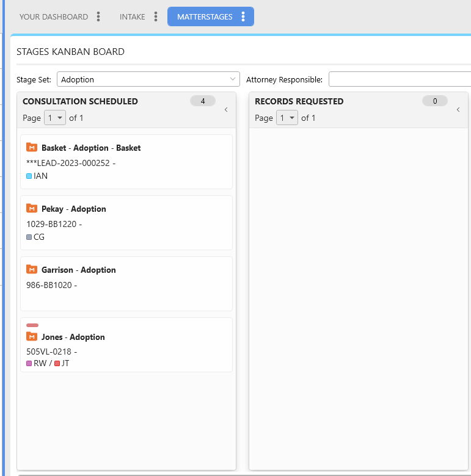The image size is (471, 476).
Task: Open the Garrison - Adoption matter
Action: 78,270
